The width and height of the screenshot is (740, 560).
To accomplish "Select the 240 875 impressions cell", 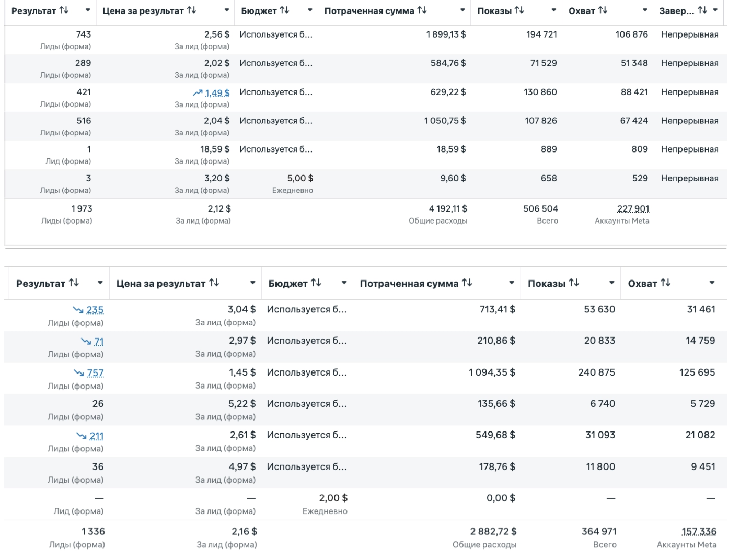I will [x=596, y=372].
